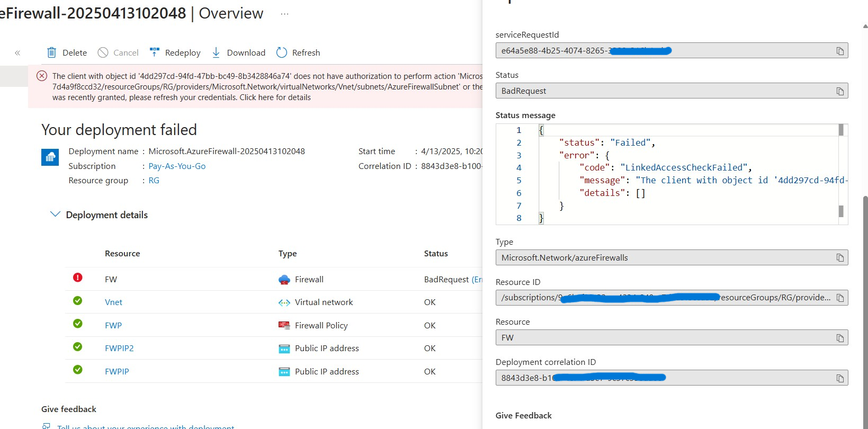Click the details panel vertical scrollbar
This screenshot has width=868, height=429.
coord(865,312)
